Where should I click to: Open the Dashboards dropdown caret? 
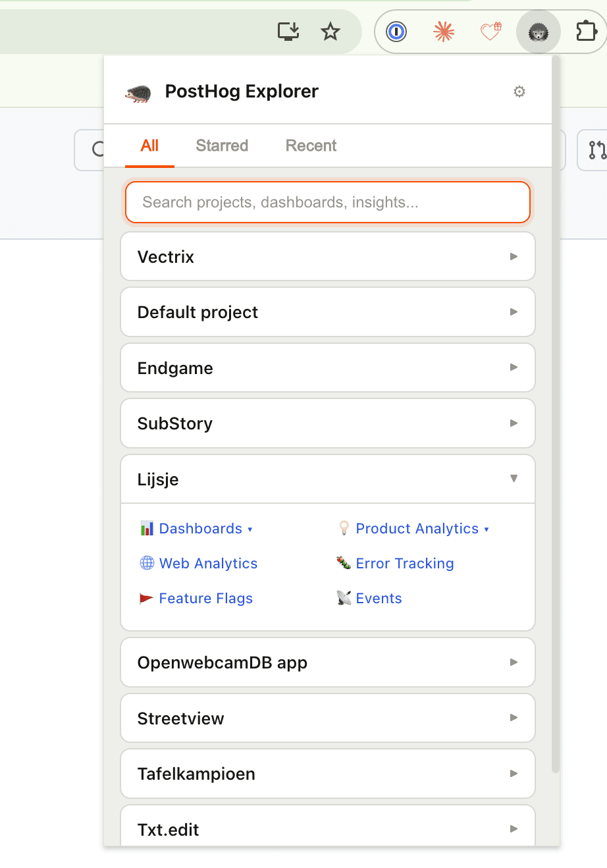point(250,529)
